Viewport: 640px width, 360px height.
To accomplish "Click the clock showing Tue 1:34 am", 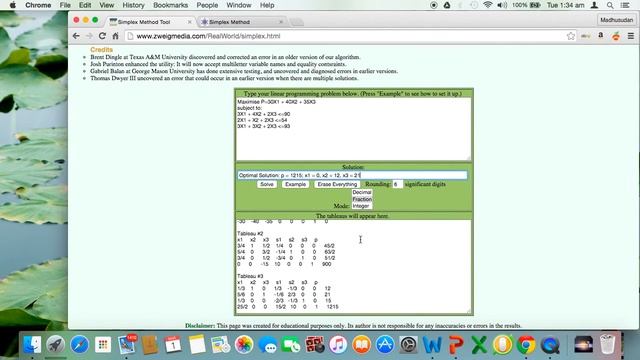I will click(565, 5).
